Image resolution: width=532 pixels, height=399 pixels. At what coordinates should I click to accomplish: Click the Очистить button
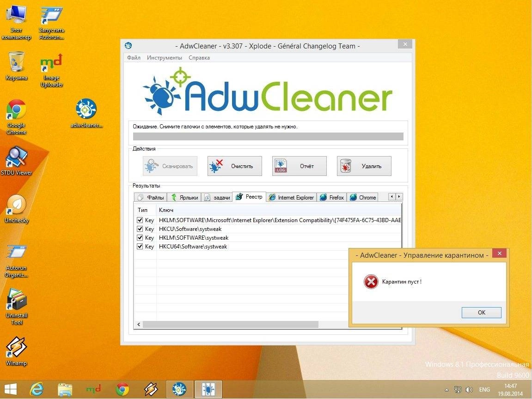pyautogui.click(x=235, y=166)
